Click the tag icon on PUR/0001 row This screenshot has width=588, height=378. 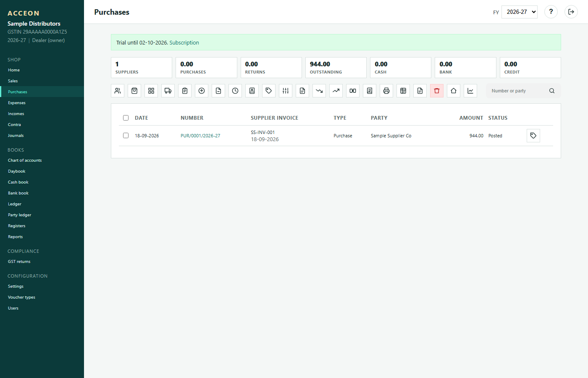click(533, 136)
